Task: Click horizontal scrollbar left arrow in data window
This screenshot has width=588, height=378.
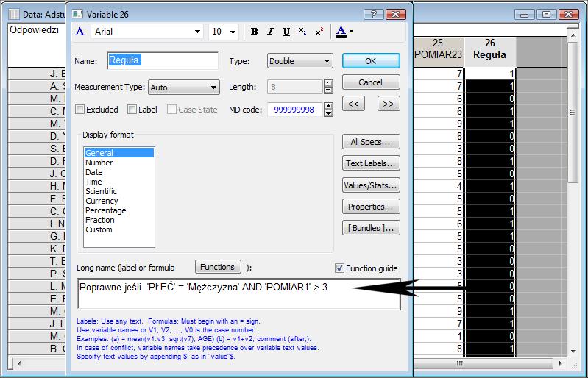Action: click(19, 363)
